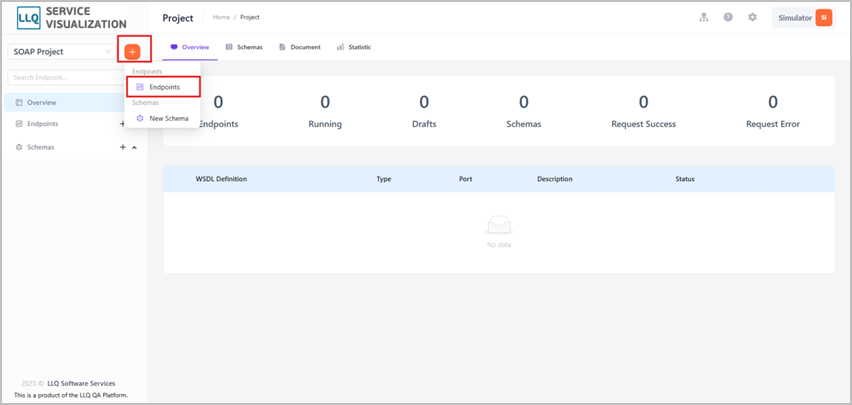
Task: Focus the Search Endpoint input field
Action: tap(65, 77)
